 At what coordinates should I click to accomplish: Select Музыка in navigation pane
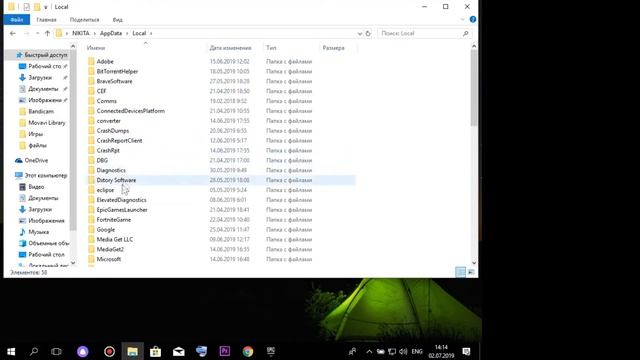[x=38, y=232]
